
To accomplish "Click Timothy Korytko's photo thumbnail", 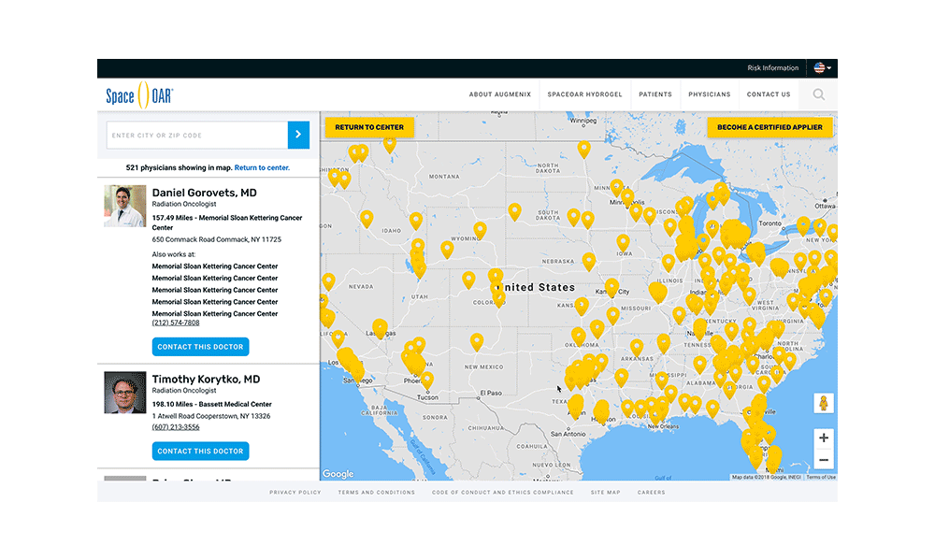I will (124, 393).
